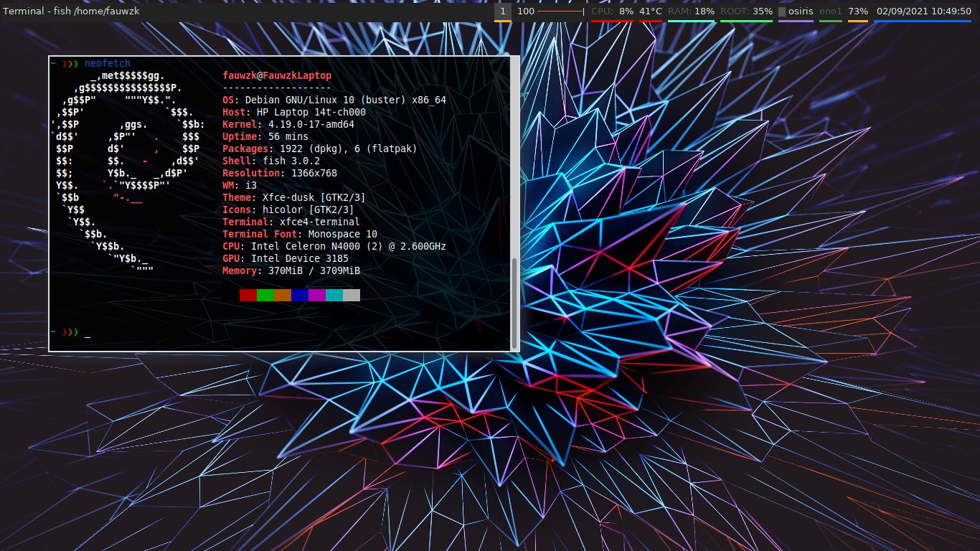Select the grey color block in neofetch
980x551 pixels.
[352, 295]
